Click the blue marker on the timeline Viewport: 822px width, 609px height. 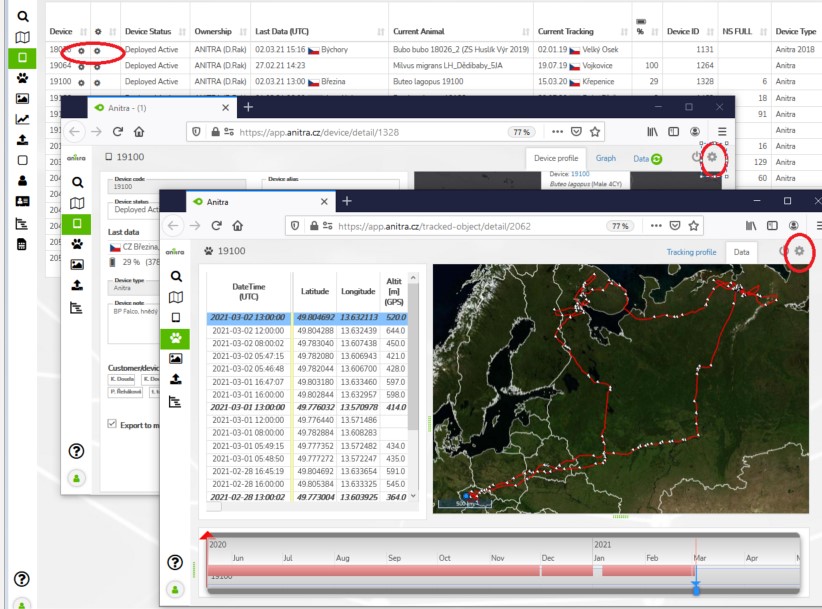696,591
